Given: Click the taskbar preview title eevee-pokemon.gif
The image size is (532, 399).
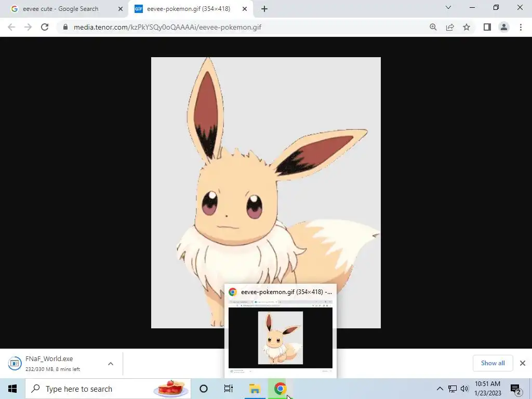Looking at the screenshot, I should coord(286,292).
